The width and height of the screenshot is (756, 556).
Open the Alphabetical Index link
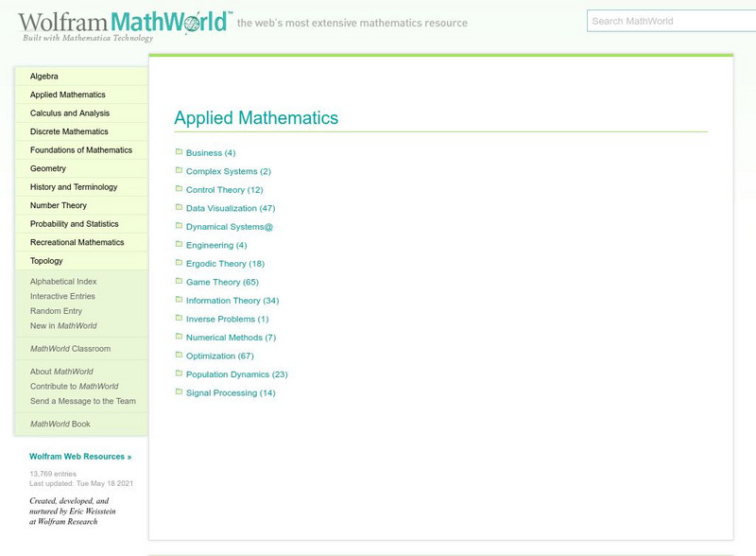[x=63, y=282]
